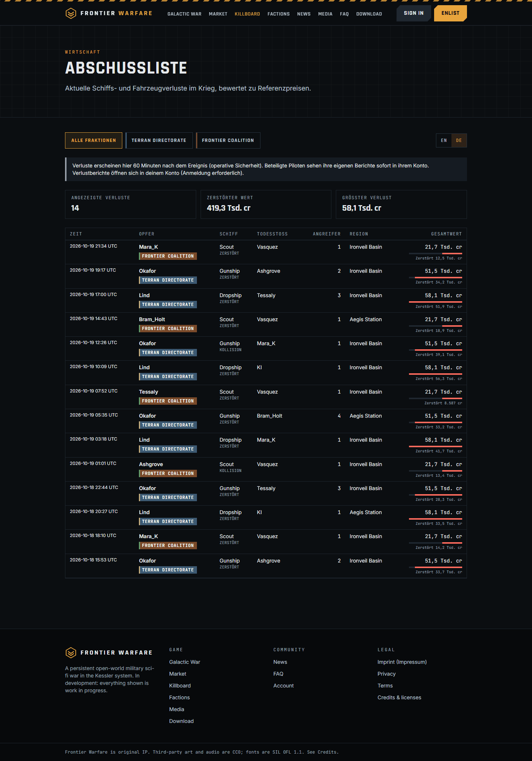532x761 pixels.
Task: Click the Enlist button
Action: 450,13
